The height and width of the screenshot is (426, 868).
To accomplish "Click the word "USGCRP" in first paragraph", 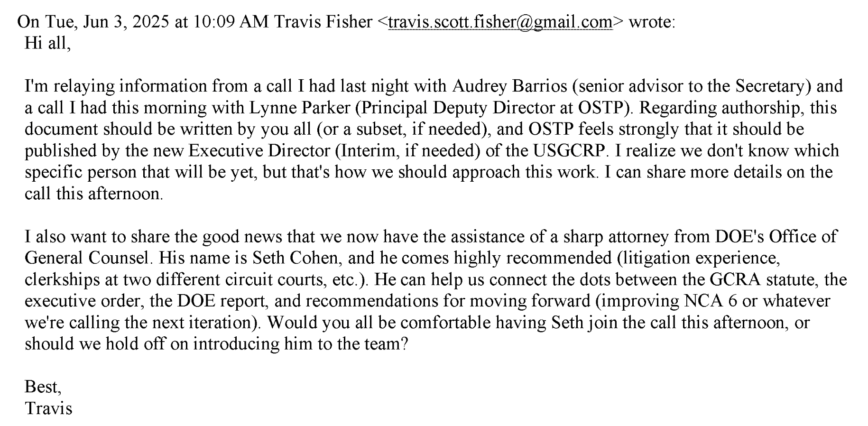I will coord(569,151).
